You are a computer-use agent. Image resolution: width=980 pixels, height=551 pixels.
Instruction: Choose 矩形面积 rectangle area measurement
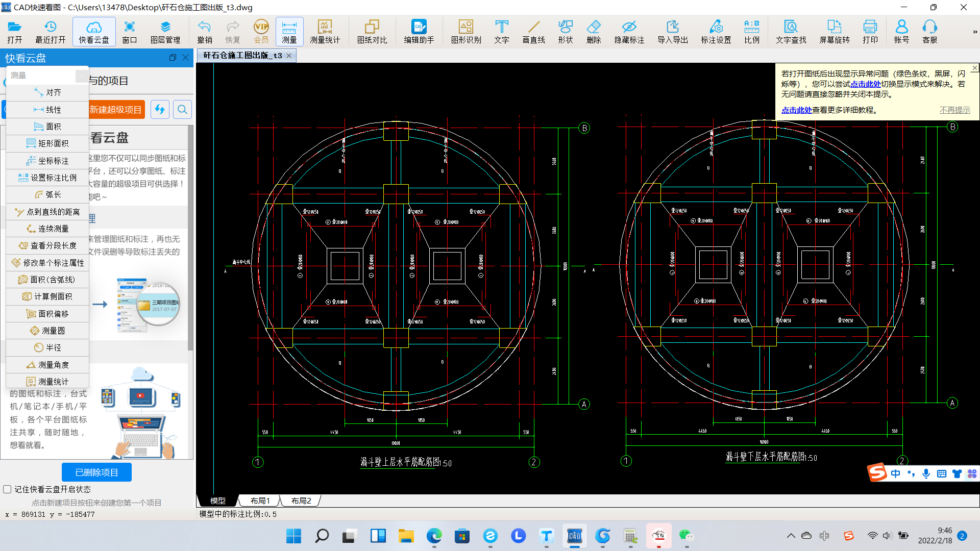click(x=47, y=143)
